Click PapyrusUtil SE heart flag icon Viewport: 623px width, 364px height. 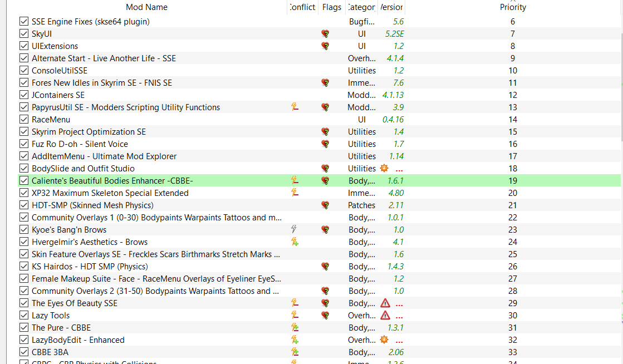(x=325, y=107)
